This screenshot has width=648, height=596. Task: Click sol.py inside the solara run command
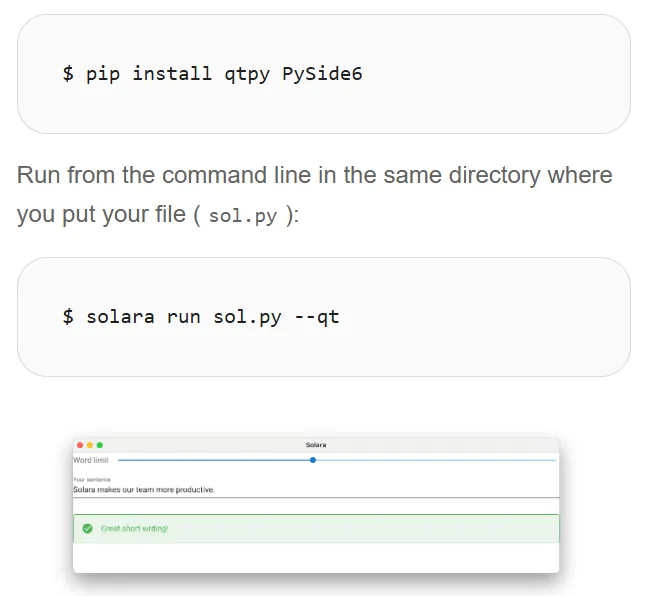(247, 317)
